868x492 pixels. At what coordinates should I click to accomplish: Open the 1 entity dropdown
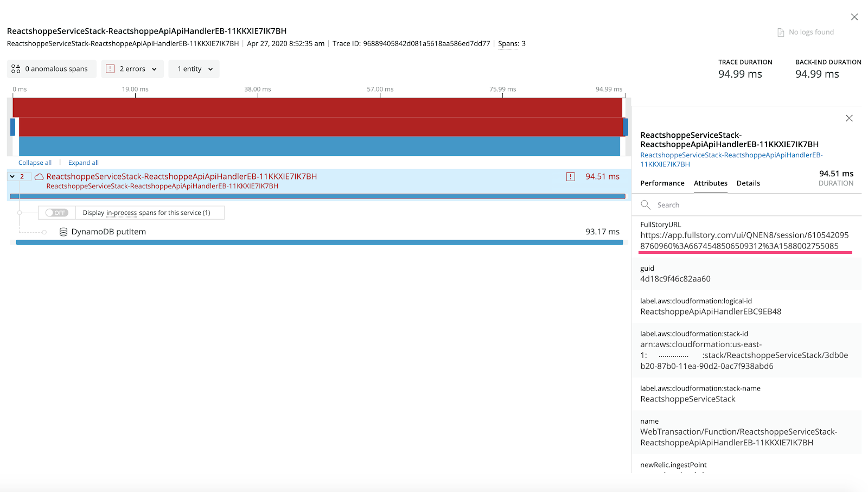(x=194, y=69)
